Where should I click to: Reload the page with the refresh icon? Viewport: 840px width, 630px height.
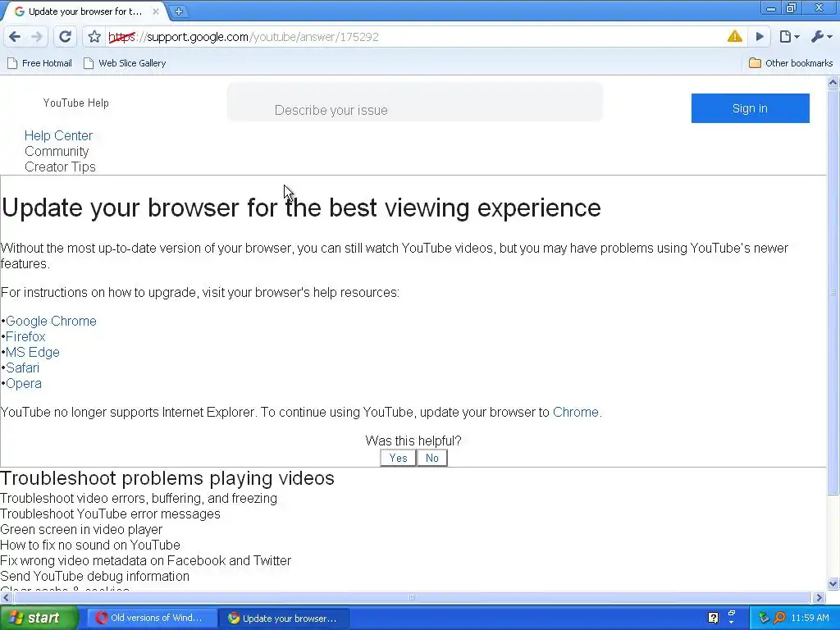(x=65, y=36)
